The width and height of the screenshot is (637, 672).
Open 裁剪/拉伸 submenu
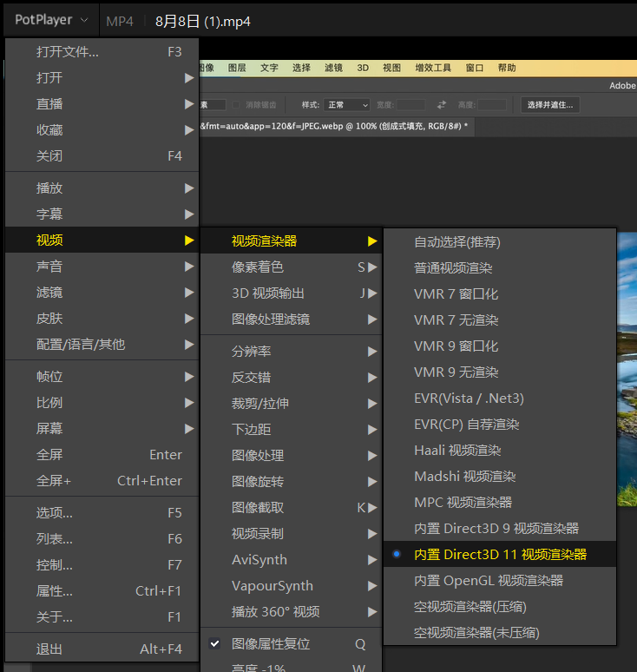[x=291, y=404]
